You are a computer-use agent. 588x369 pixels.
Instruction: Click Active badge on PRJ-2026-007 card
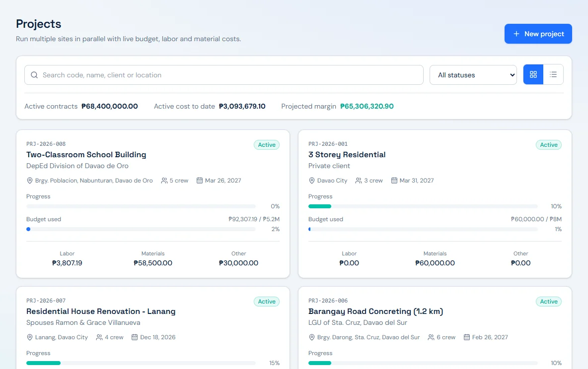click(x=267, y=302)
